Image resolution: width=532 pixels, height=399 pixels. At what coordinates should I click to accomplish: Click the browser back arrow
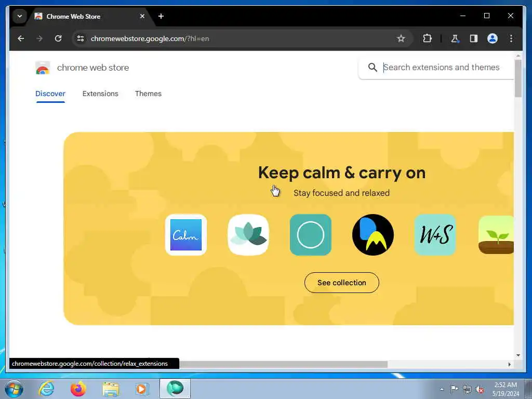coord(21,38)
